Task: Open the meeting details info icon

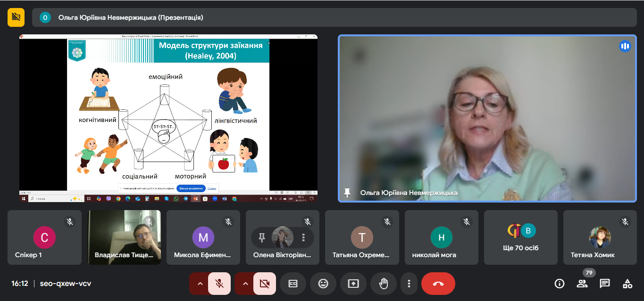Action: pyautogui.click(x=560, y=284)
